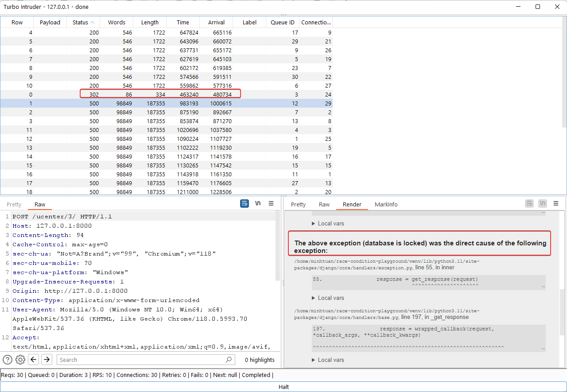Go to next search match arrow
The height and width of the screenshot is (392, 567).
tap(47, 360)
